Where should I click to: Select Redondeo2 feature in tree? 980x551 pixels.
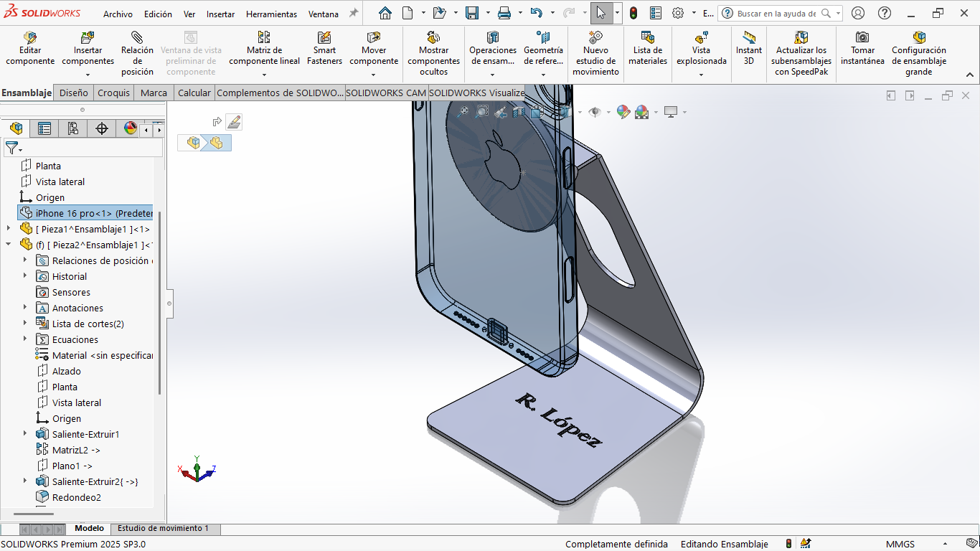(x=76, y=497)
